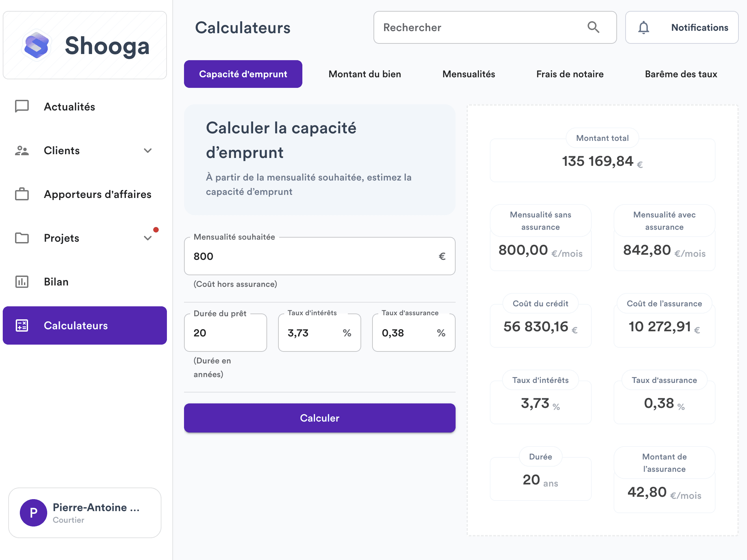
Task: Expand the Clients sidebar section
Action: (x=148, y=150)
